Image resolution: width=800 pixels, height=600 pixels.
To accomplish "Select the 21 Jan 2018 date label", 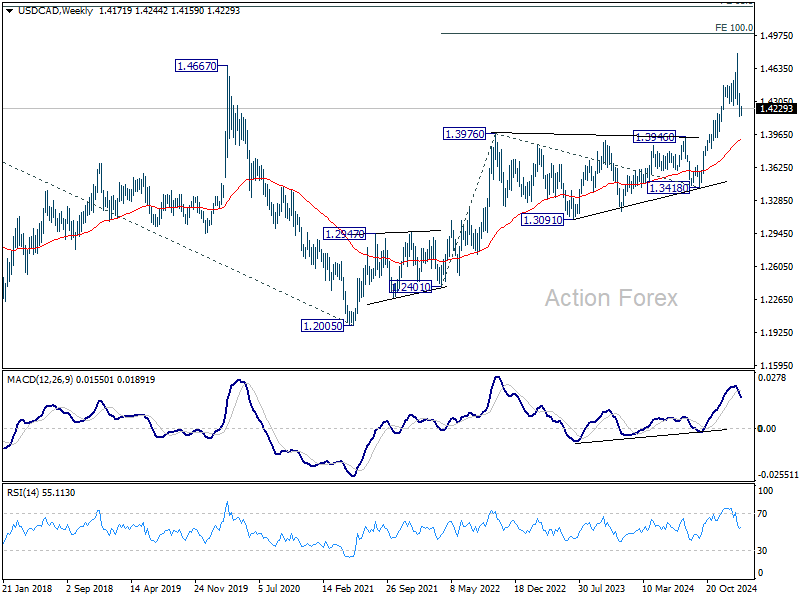I will 28,588.
